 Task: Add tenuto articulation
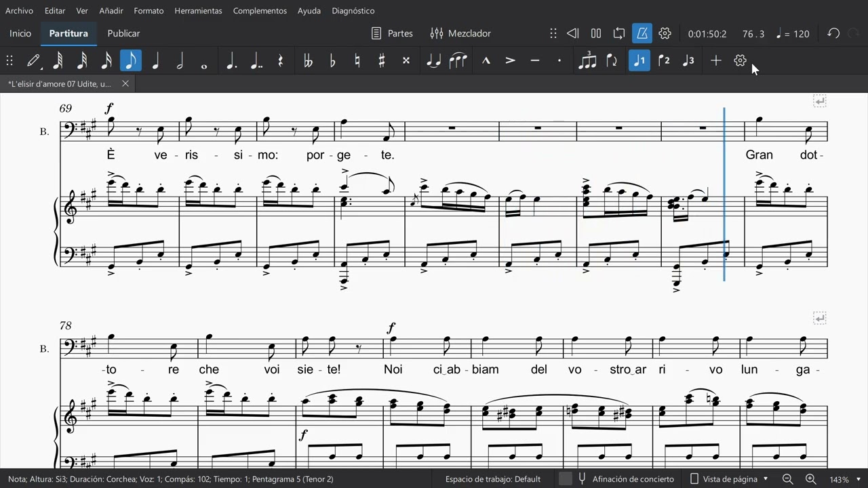pos(534,60)
